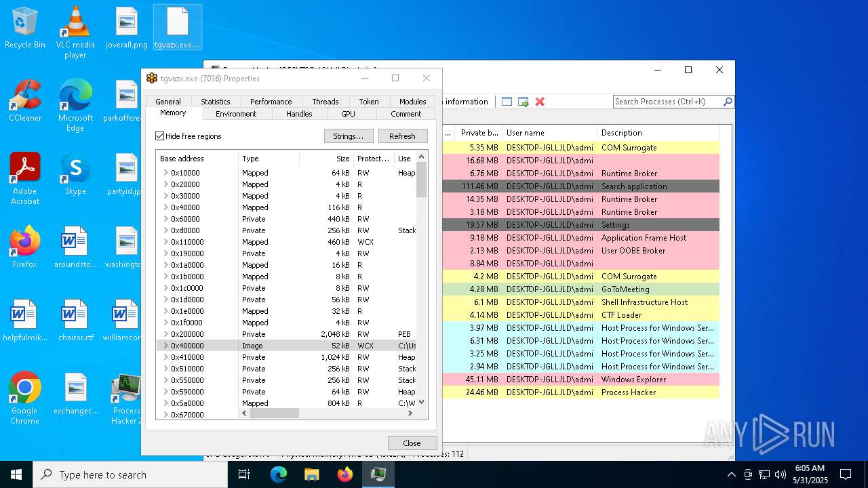Click the search magnifier in Search Processes
868x488 pixels.
point(728,102)
